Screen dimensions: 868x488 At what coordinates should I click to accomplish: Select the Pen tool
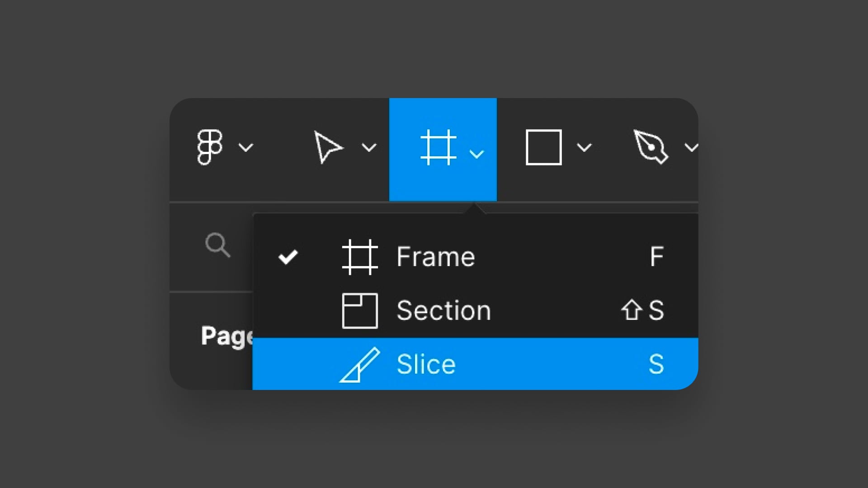651,147
